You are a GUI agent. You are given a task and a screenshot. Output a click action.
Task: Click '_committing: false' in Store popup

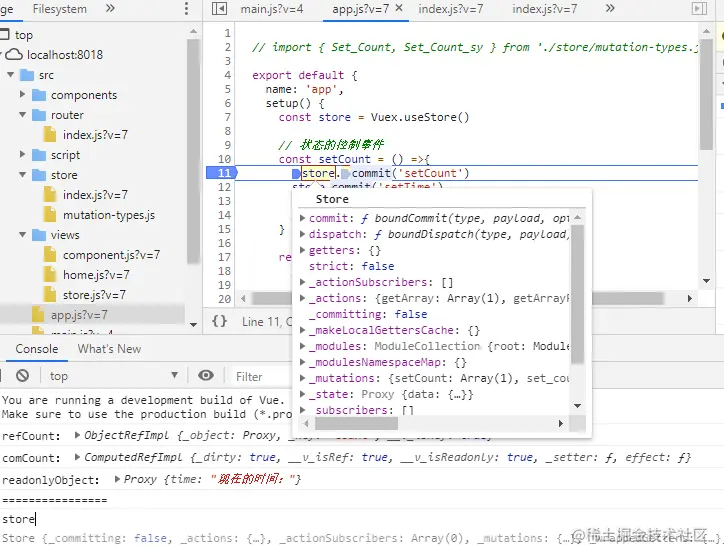pyautogui.click(x=368, y=314)
